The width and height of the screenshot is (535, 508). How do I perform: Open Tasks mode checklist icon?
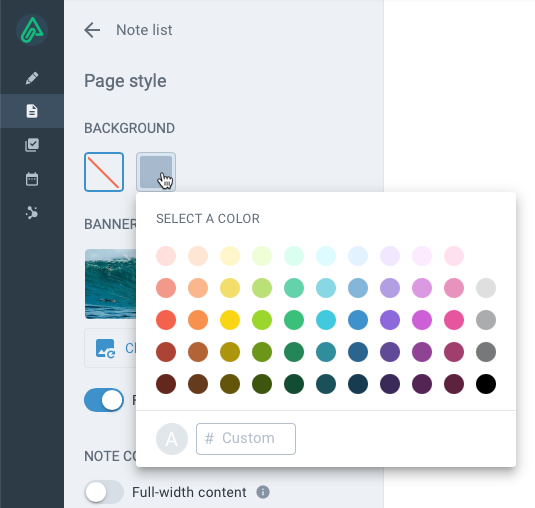[32, 145]
